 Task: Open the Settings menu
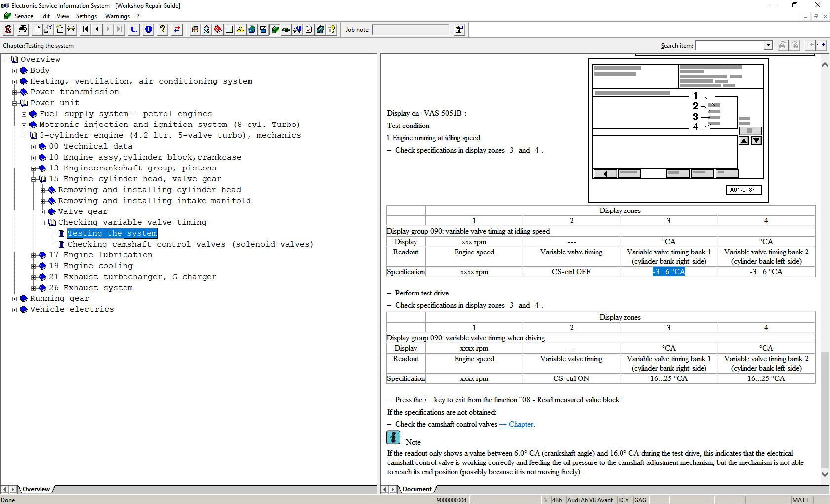click(x=86, y=16)
